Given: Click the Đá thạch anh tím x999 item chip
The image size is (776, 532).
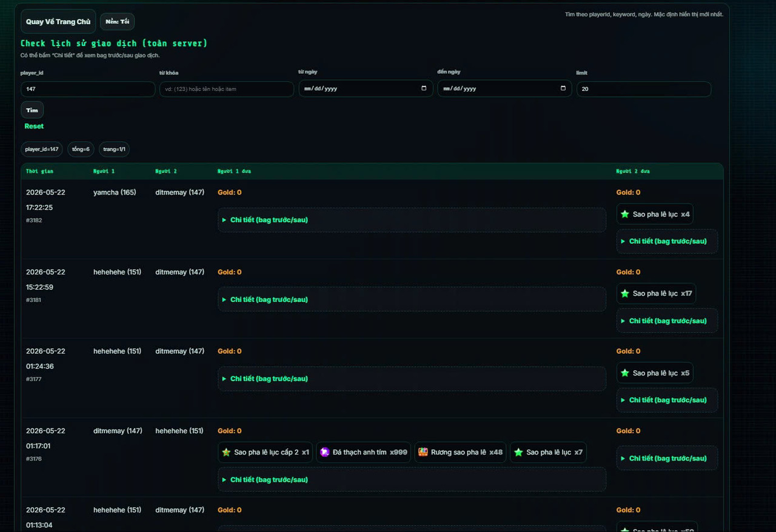Looking at the screenshot, I should point(363,452).
